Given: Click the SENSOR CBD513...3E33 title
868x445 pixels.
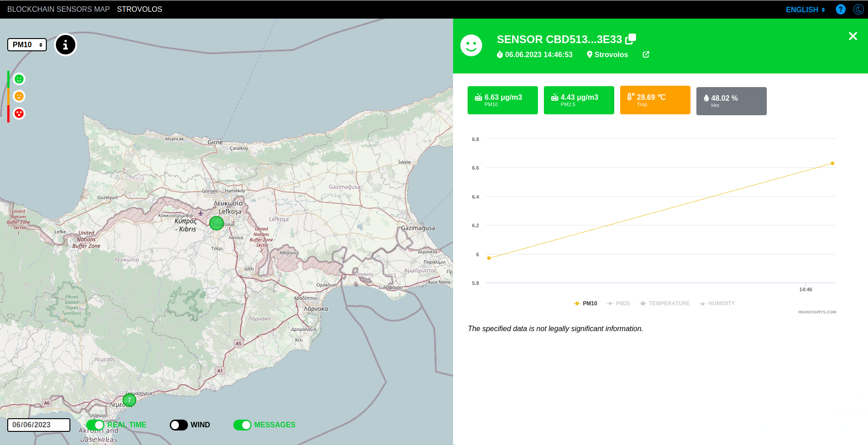Looking at the screenshot, I should pos(559,39).
